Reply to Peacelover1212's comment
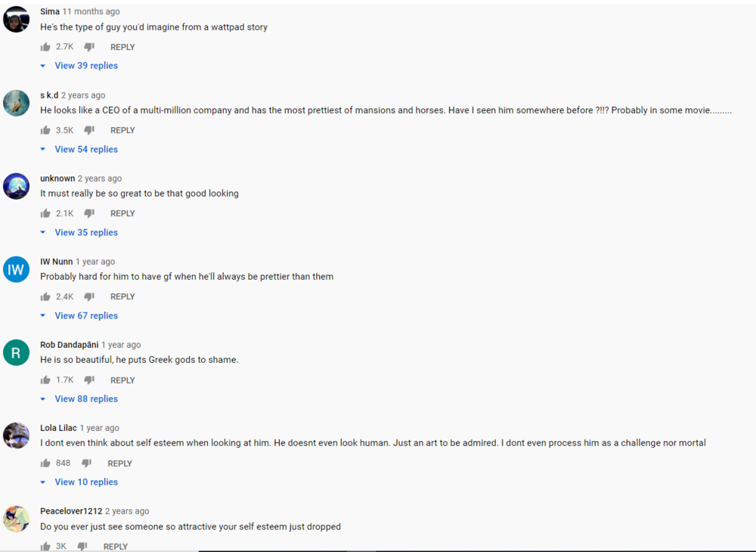The width and height of the screenshot is (756, 552). [x=116, y=546]
